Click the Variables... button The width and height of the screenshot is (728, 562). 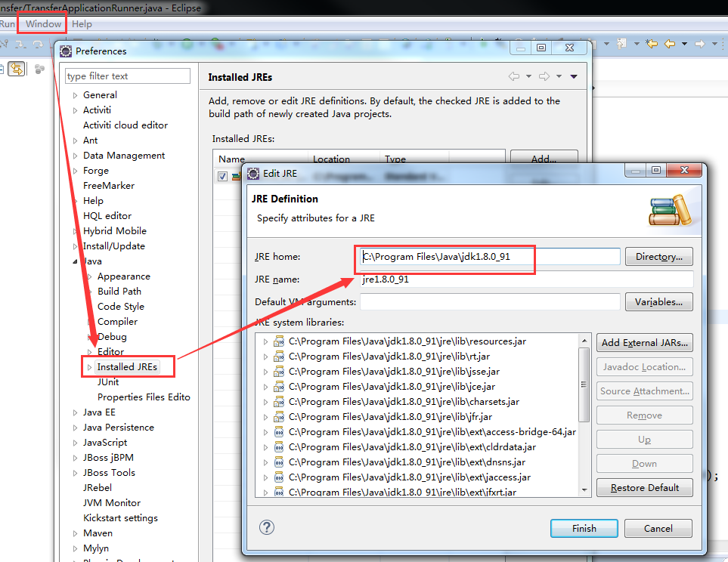[x=658, y=302]
